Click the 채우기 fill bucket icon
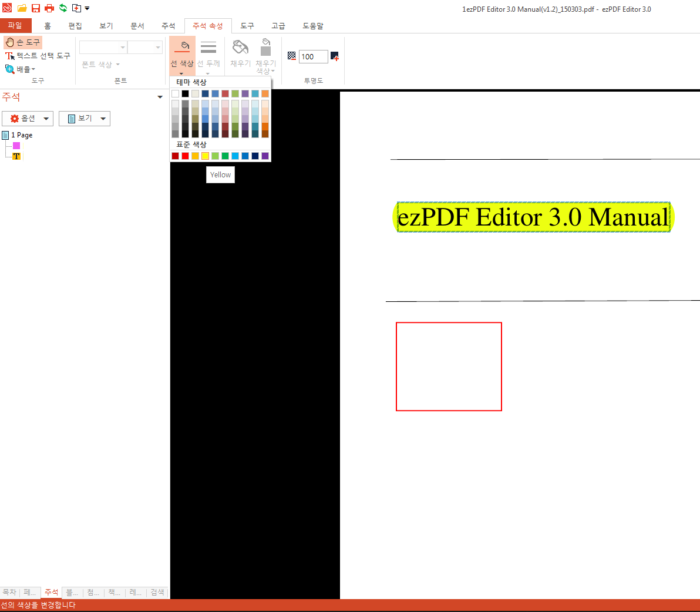700x612 pixels. pyautogui.click(x=241, y=47)
